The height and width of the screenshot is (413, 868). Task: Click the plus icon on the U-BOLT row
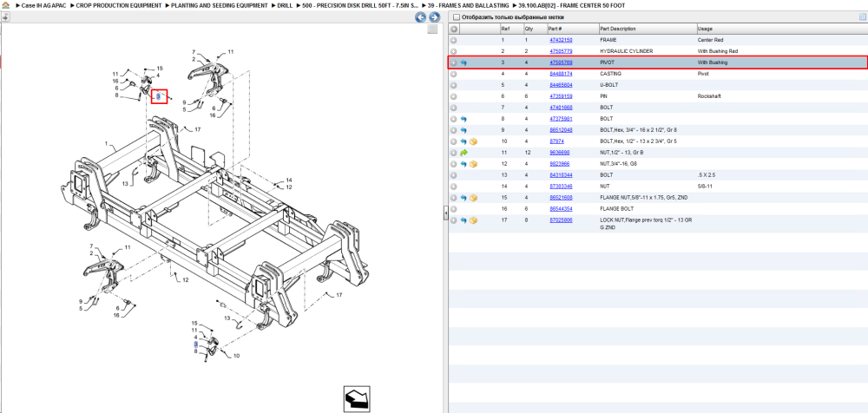click(x=453, y=85)
